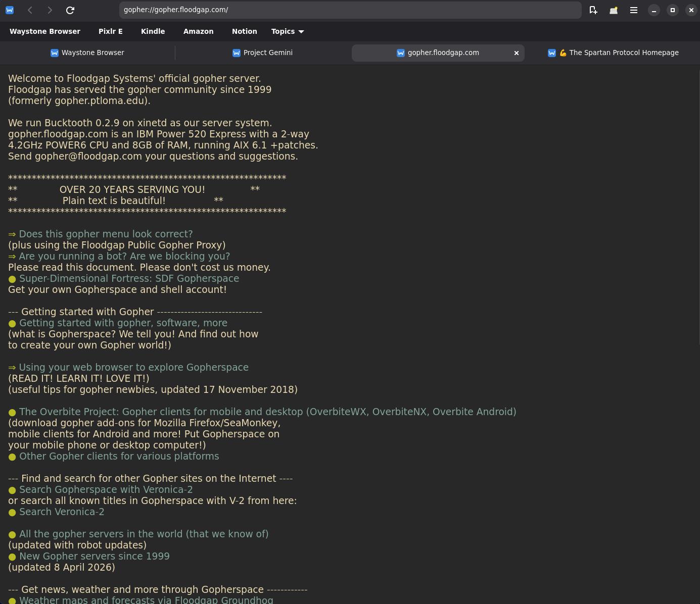Expand the Topics bookmark dropdown
The height and width of the screenshot is (604, 700).
(288, 31)
